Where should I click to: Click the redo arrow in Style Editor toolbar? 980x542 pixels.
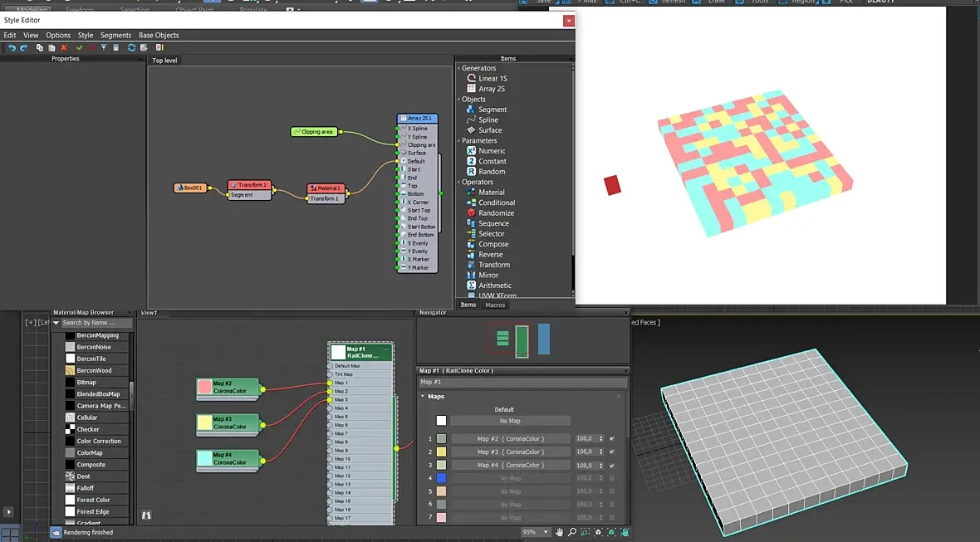click(x=23, y=48)
